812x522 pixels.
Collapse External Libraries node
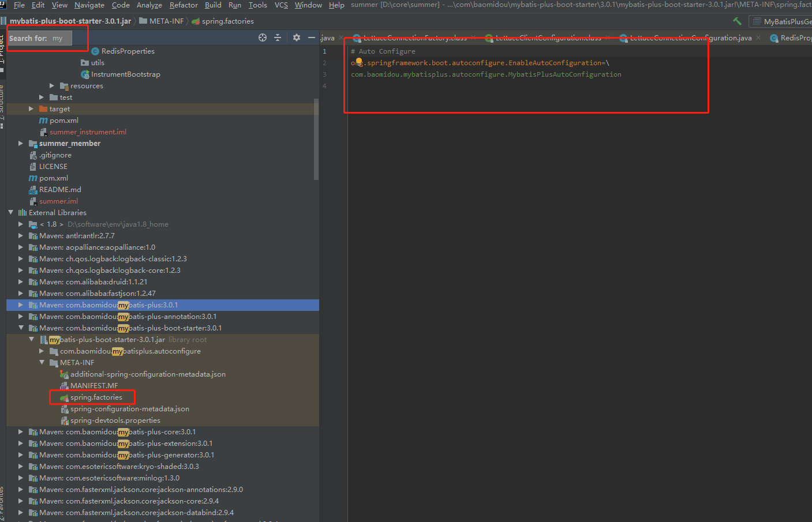10,213
